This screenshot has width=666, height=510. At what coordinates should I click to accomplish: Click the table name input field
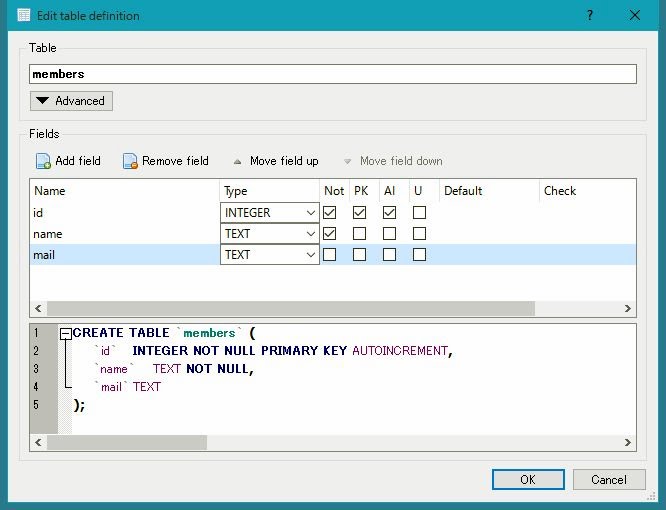pyautogui.click(x=333, y=74)
